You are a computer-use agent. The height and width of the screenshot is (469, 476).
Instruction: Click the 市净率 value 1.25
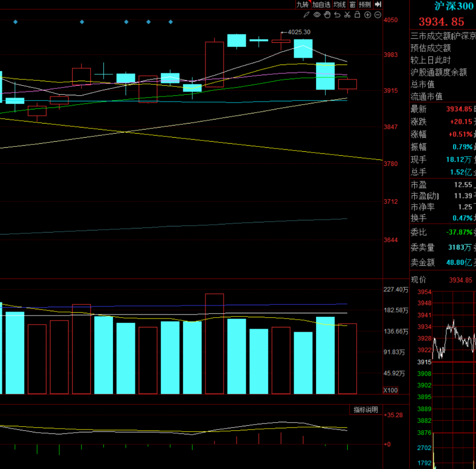click(x=465, y=207)
